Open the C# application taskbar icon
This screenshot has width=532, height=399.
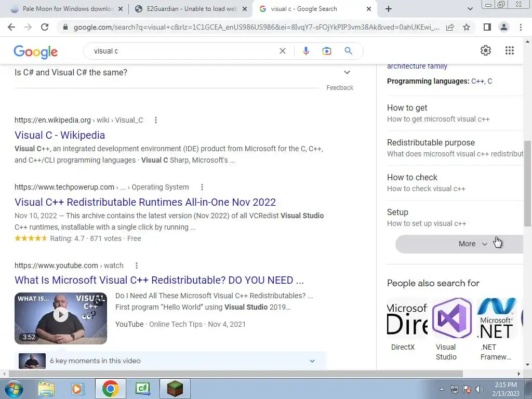coord(142,389)
